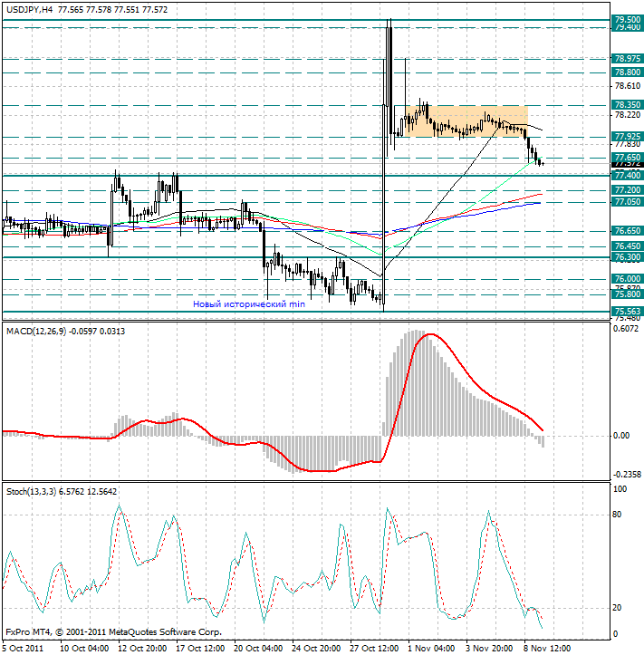This screenshot has width=644, height=655.
Task: Click the 77.650 price level label
Action: tap(628, 157)
